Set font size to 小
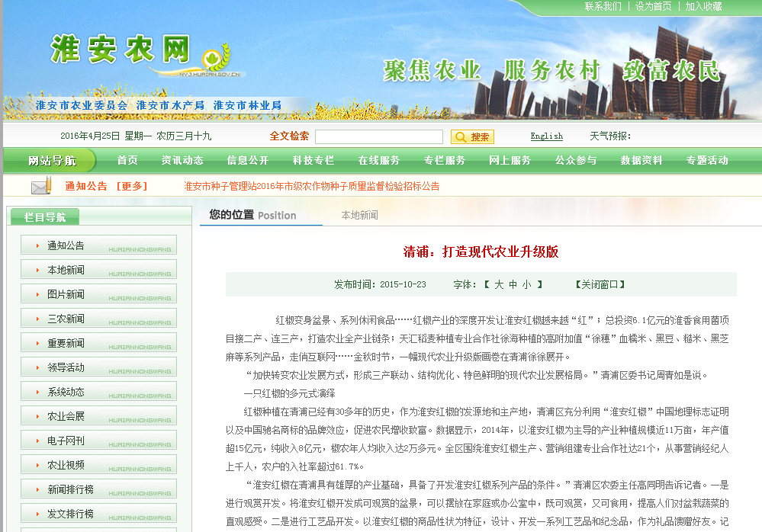Viewport: 762px width, 532px height. pyautogui.click(x=526, y=284)
